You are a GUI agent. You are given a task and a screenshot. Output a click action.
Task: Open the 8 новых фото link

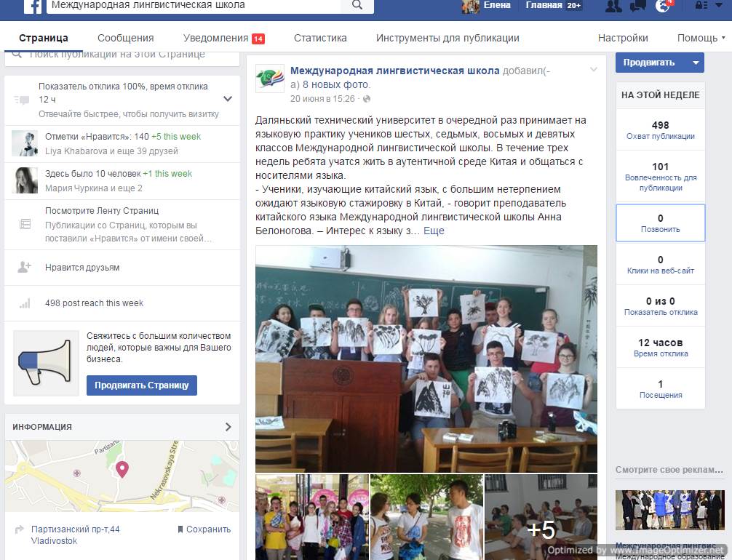point(336,85)
